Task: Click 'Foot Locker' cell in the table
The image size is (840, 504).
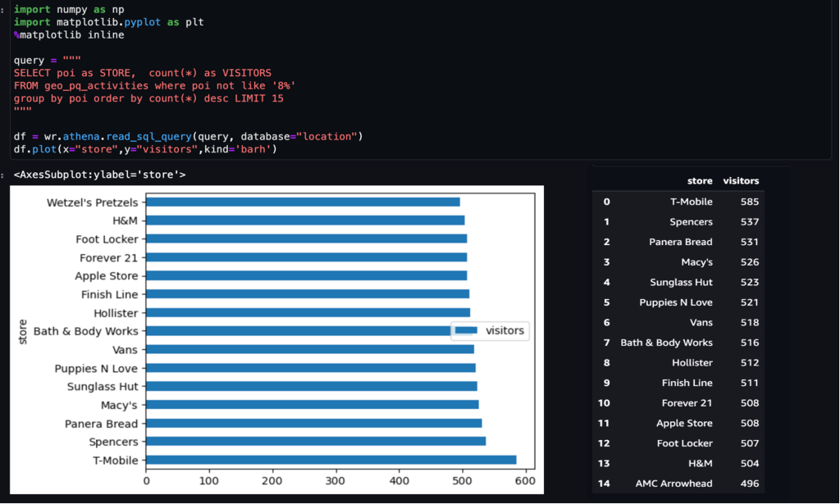Action: click(685, 443)
